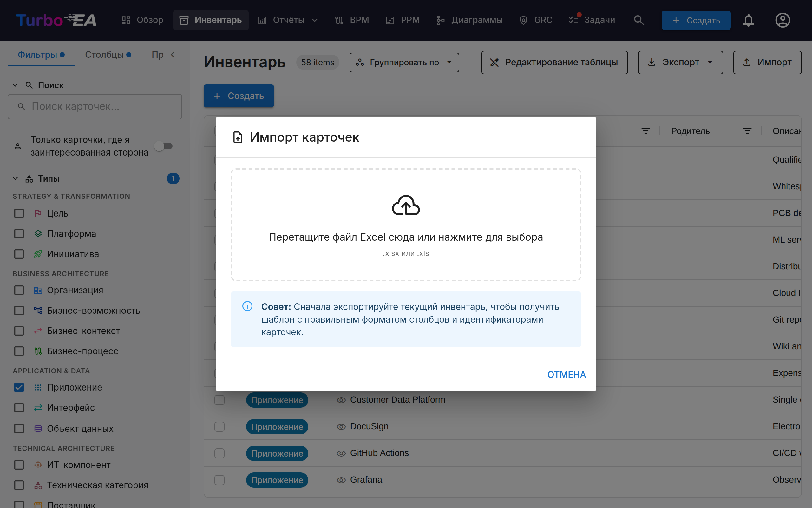
Task: Click the Бизнес-возможность hierarchy icon
Action: tap(38, 311)
